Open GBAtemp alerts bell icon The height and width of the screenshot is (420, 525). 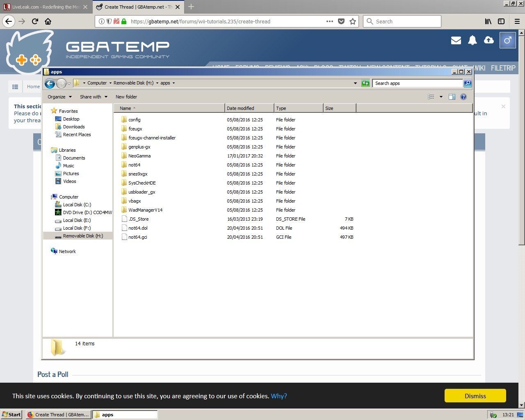click(x=472, y=40)
